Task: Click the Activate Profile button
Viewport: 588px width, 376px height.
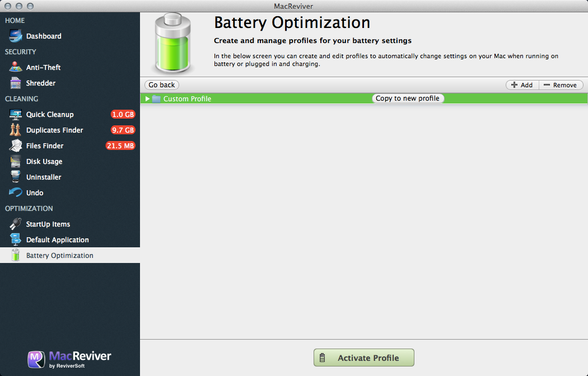Action: 364,358
